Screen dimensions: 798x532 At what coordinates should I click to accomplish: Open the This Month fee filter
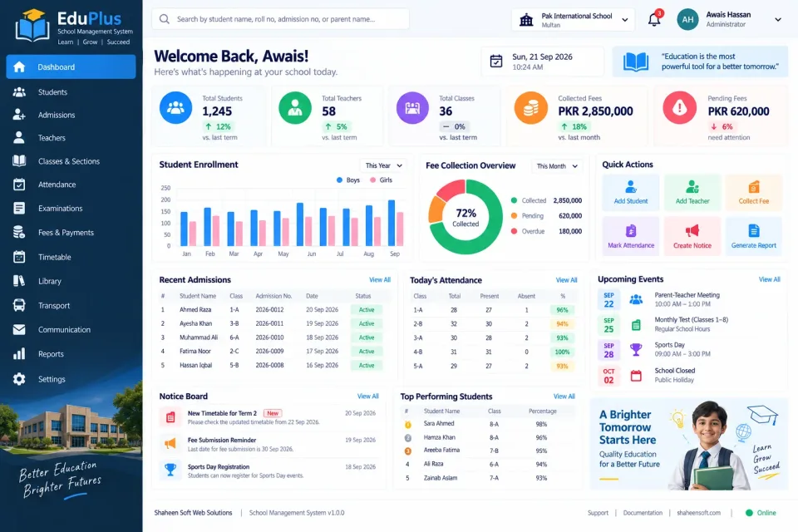tap(557, 166)
